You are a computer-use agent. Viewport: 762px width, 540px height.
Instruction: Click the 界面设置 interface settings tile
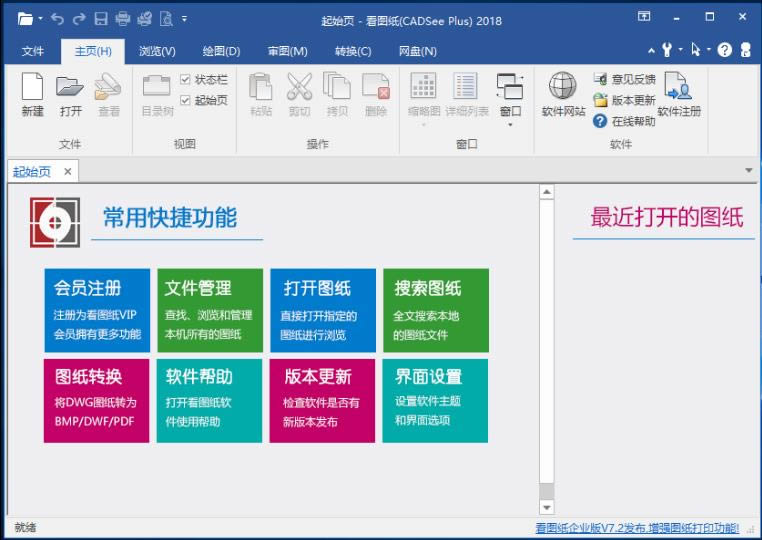435,401
